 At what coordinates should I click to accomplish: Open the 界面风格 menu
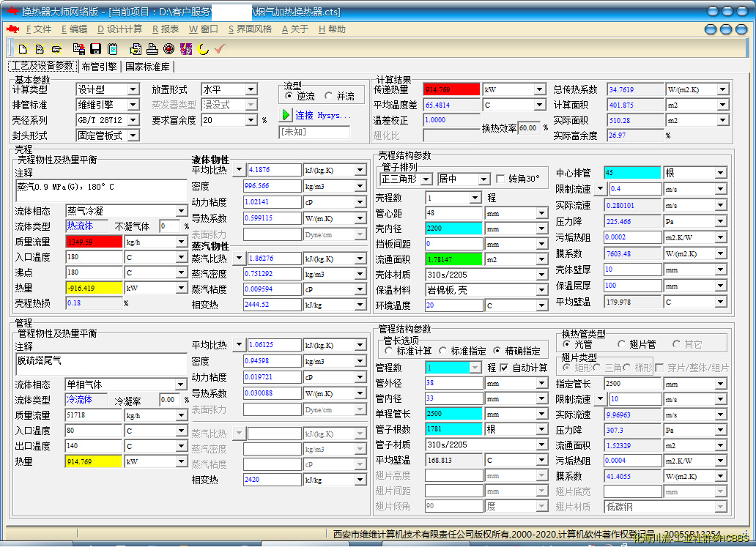coord(250,29)
